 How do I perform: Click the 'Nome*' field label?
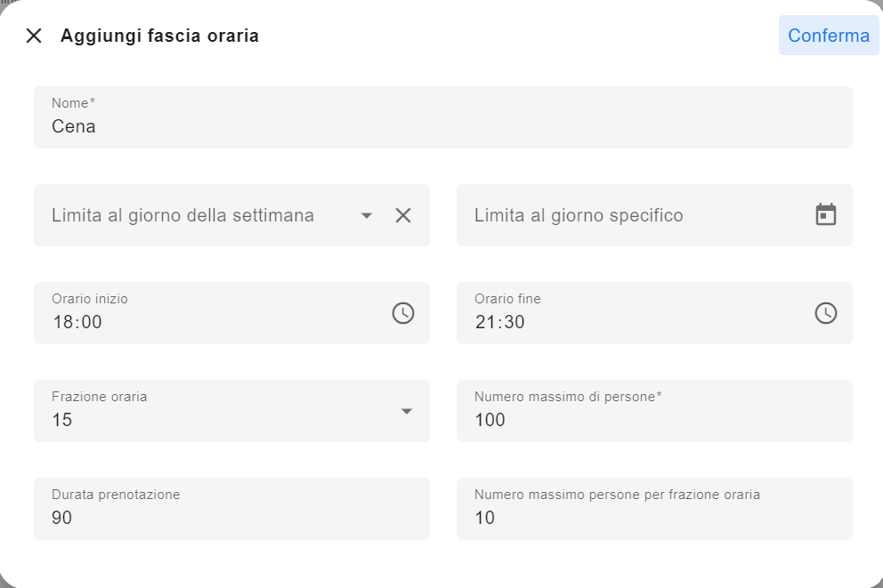coord(73,103)
